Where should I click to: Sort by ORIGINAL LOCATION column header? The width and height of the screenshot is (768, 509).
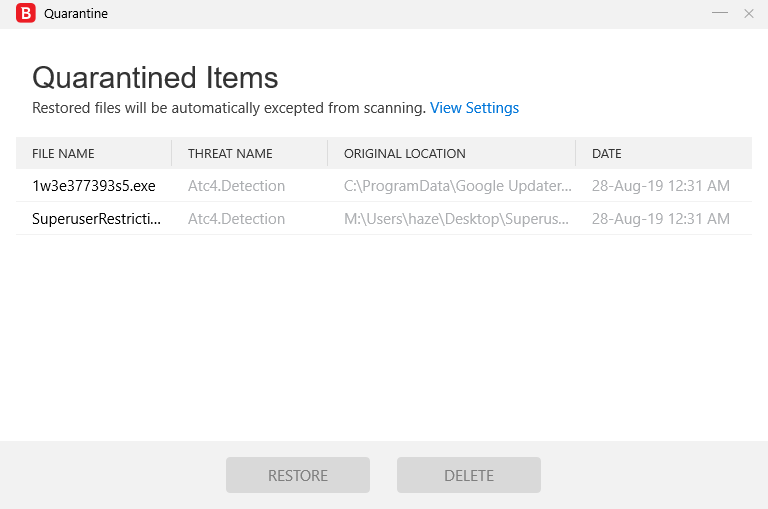[x=405, y=154]
